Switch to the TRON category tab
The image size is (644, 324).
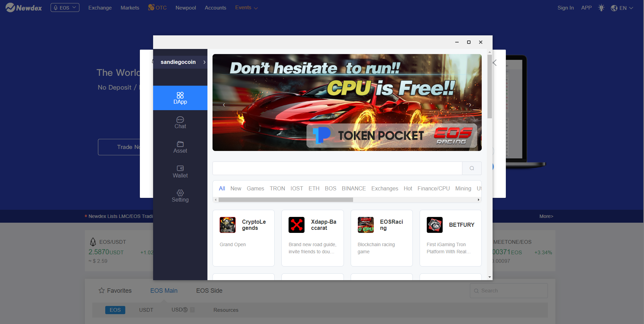[277, 188]
